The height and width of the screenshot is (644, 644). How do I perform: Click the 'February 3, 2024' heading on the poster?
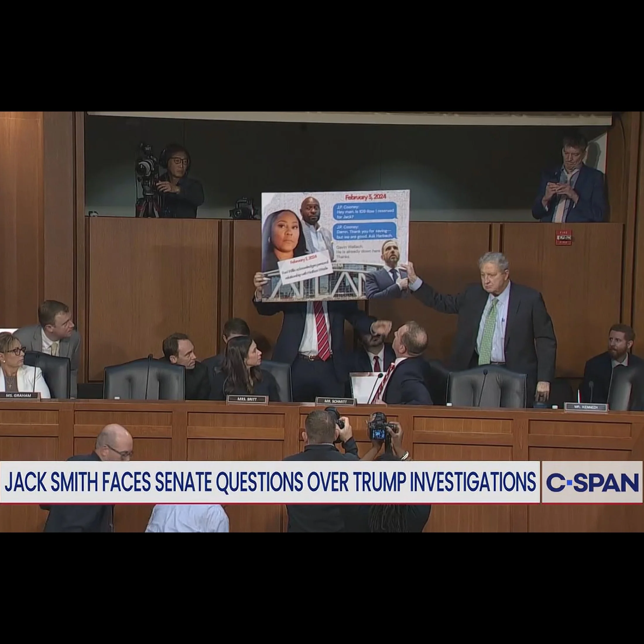click(365, 197)
